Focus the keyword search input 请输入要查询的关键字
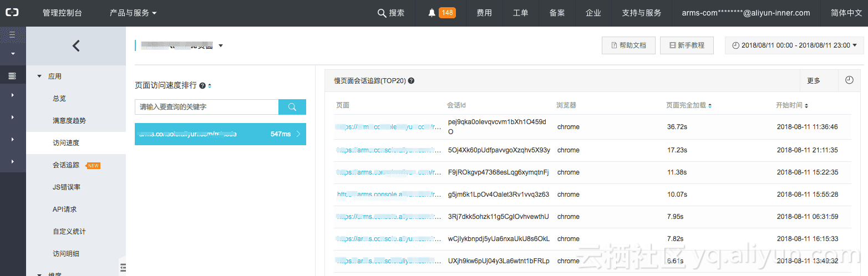Screen dimensions: 868x276 coord(206,107)
